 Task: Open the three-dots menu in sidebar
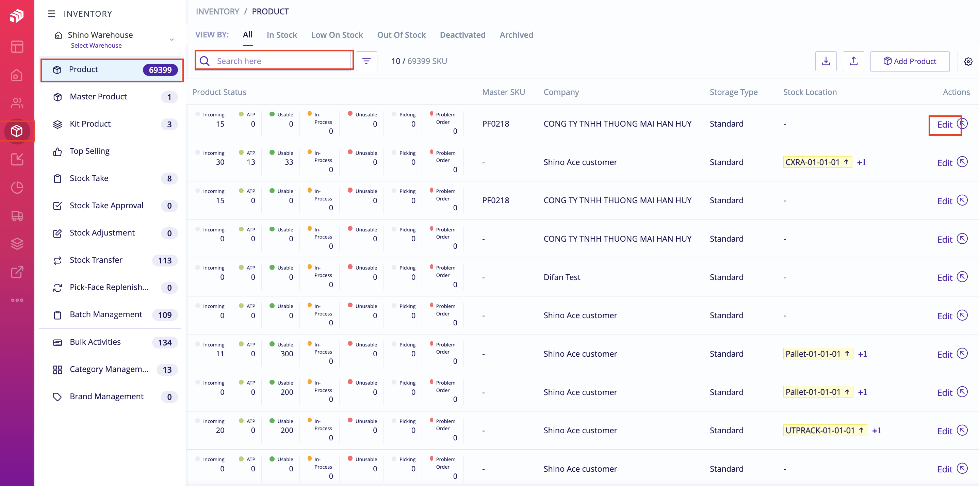pyautogui.click(x=17, y=300)
